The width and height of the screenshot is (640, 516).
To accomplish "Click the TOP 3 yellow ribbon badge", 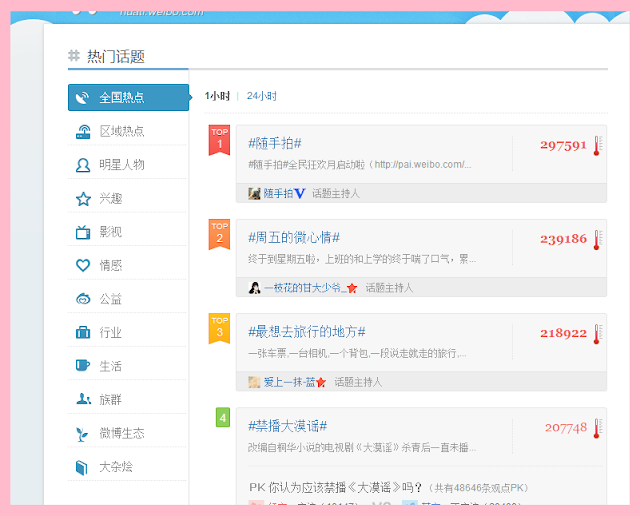I will tap(219, 329).
